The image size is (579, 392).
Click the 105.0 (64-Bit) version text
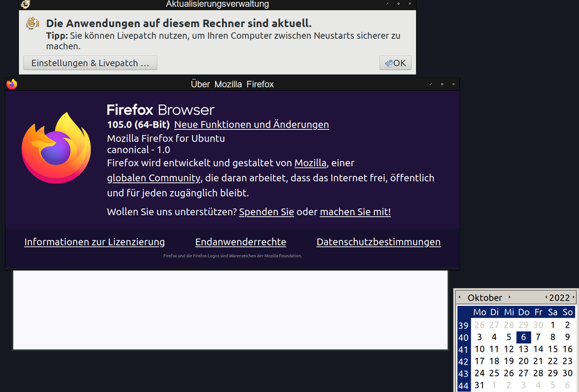pyautogui.click(x=138, y=124)
